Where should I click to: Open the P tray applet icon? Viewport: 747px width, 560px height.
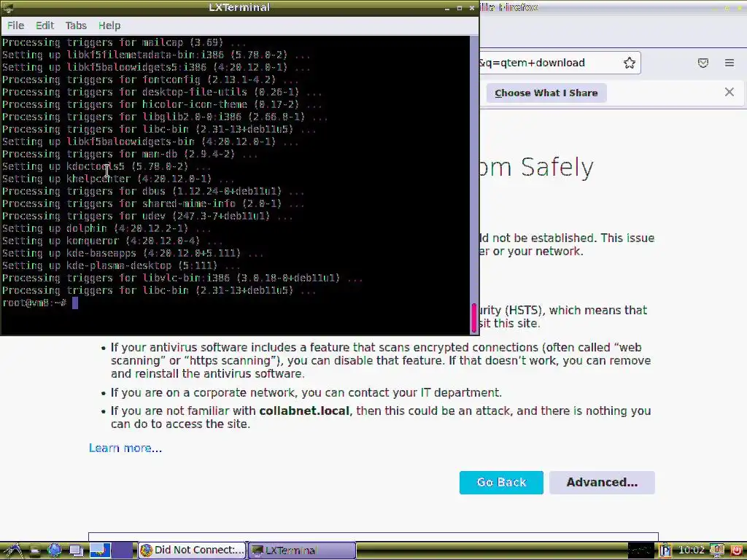[665, 551]
